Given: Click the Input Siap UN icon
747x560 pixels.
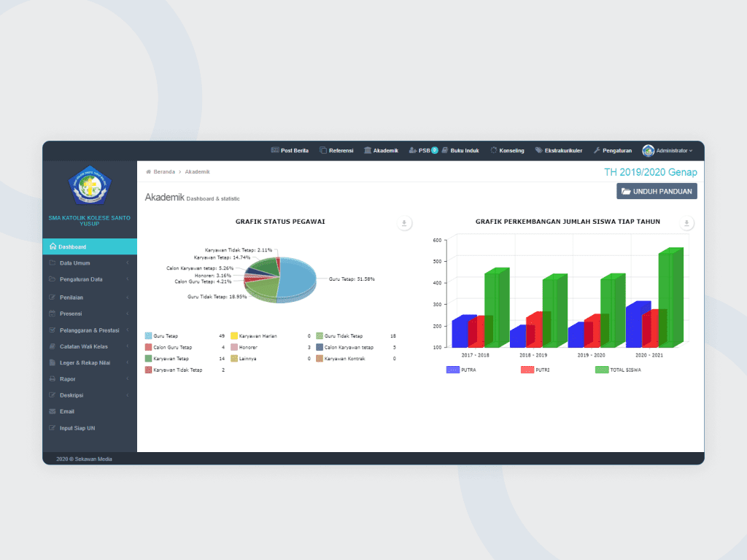Looking at the screenshot, I should 53,427.
